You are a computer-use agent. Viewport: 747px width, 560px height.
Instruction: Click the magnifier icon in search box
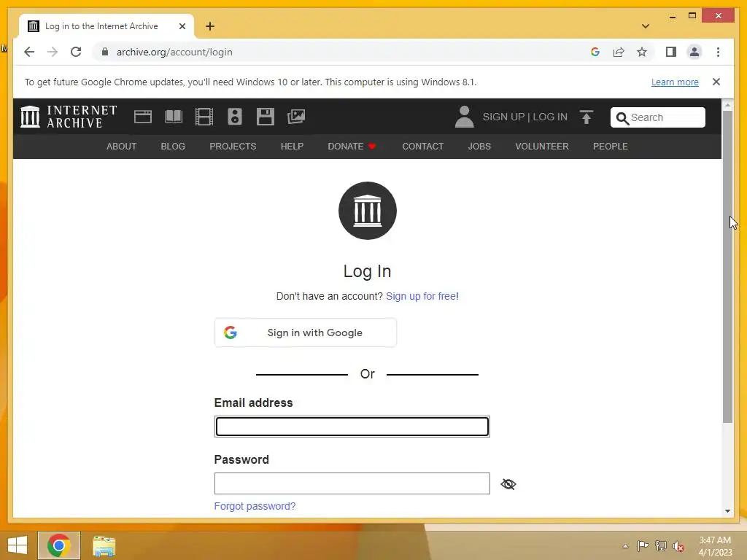[x=622, y=118]
